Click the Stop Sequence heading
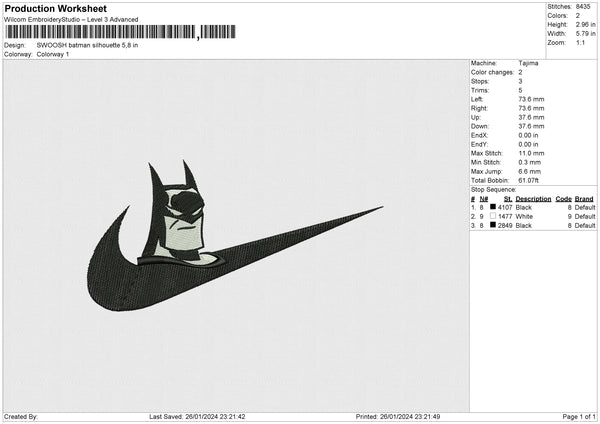Image resolution: width=600 pixels, height=424 pixels. (x=494, y=190)
